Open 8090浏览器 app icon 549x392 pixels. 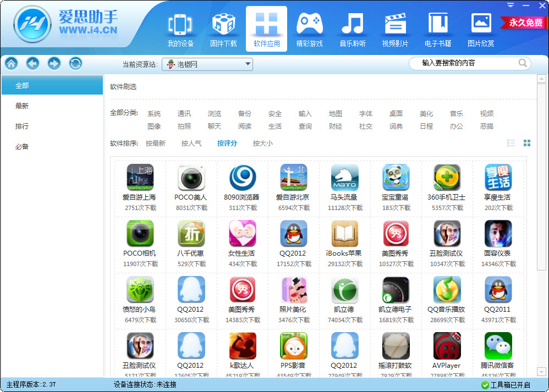243,178
